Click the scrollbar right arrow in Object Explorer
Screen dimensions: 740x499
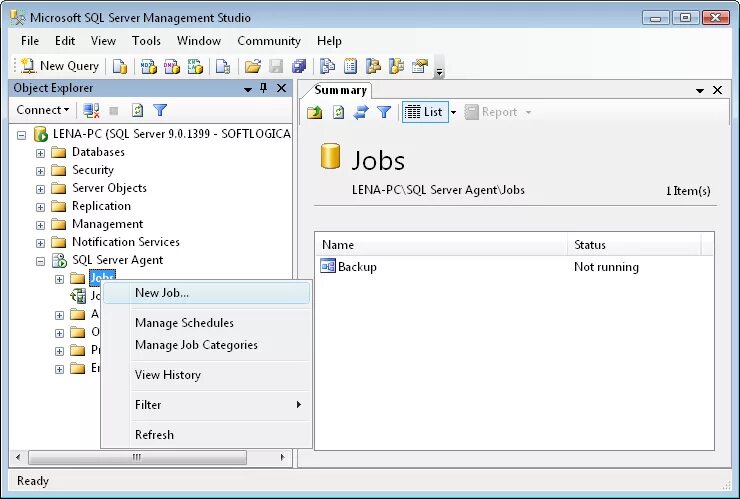(282, 457)
